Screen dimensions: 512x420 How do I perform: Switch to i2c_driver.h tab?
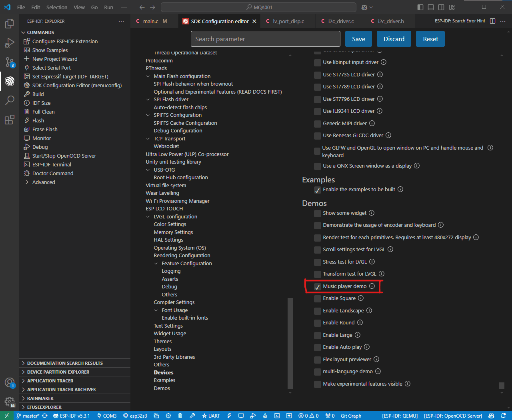tap(391, 21)
